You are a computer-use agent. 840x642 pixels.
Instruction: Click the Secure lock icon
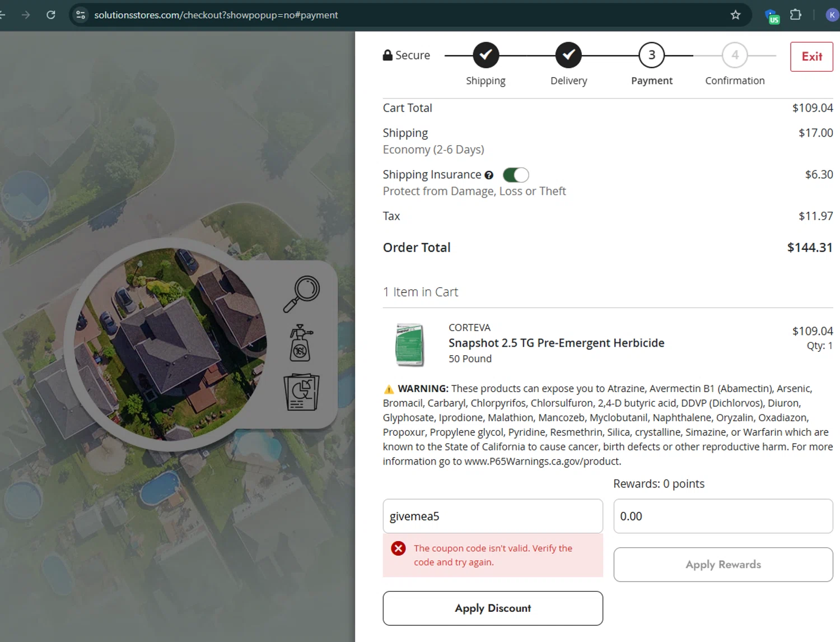(388, 55)
